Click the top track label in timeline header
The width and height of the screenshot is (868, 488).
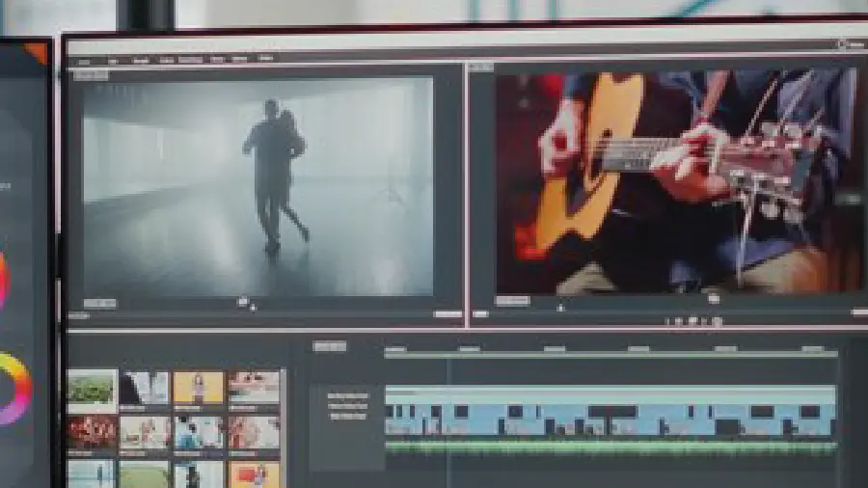[347, 395]
